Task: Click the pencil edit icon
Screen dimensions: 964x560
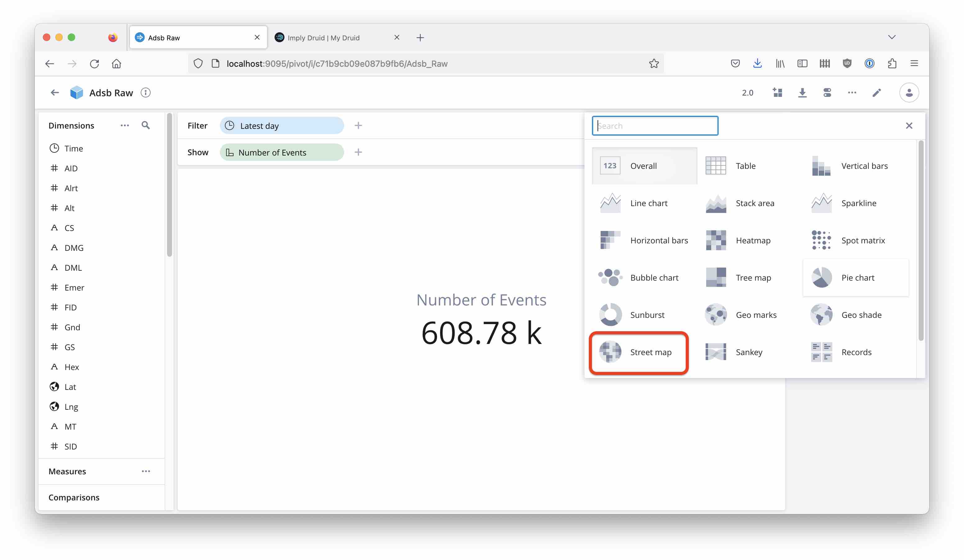Action: pyautogui.click(x=876, y=93)
